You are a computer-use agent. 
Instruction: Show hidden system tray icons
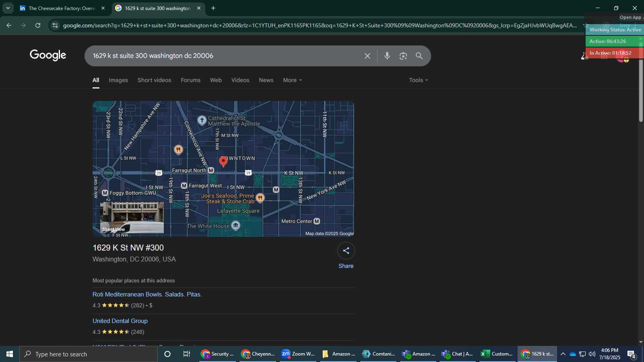(x=563, y=354)
